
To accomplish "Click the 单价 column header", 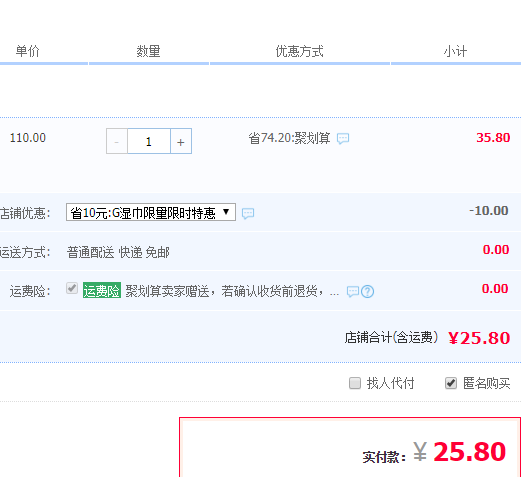I will coord(27,51).
